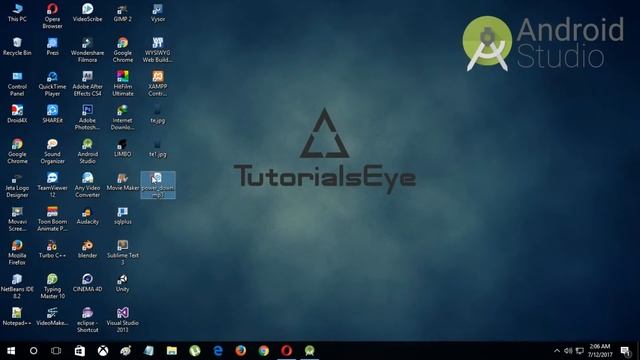Select the Android Studio desktop shortcut

coord(87,151)
